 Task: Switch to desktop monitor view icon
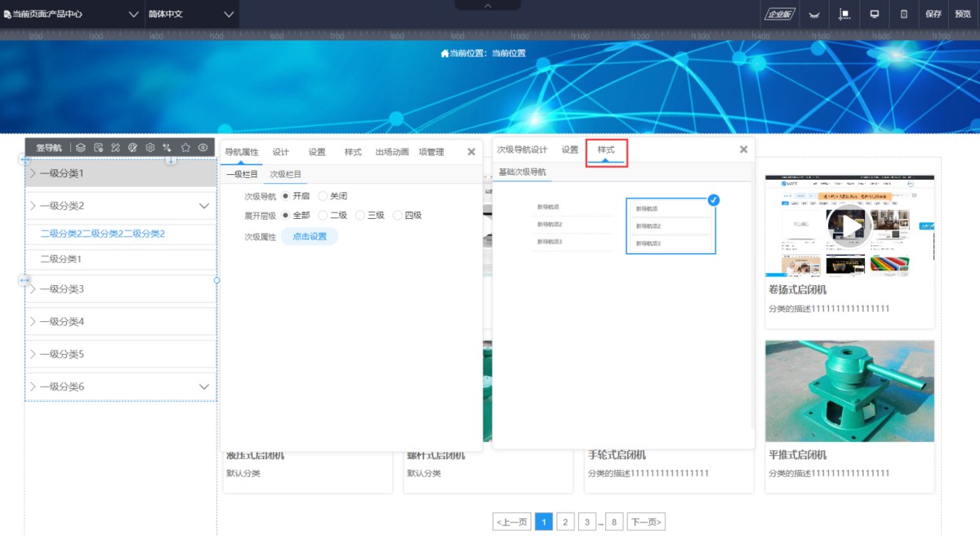[874, 14]
